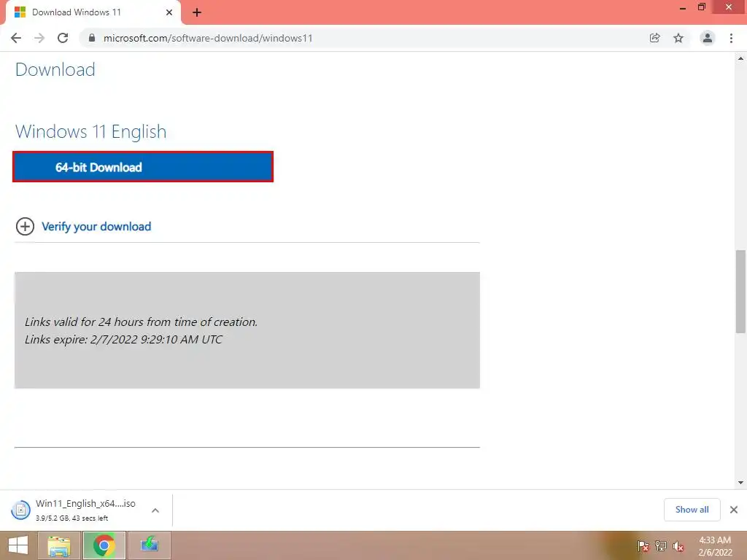Click the ISO file download icon
Image resolution: width=747 pixels, height=560 pixels.
pos(20,510)
